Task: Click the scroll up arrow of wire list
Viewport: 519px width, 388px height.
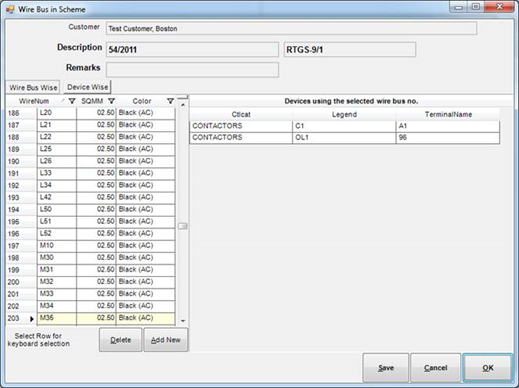Action: click(183, 105)
